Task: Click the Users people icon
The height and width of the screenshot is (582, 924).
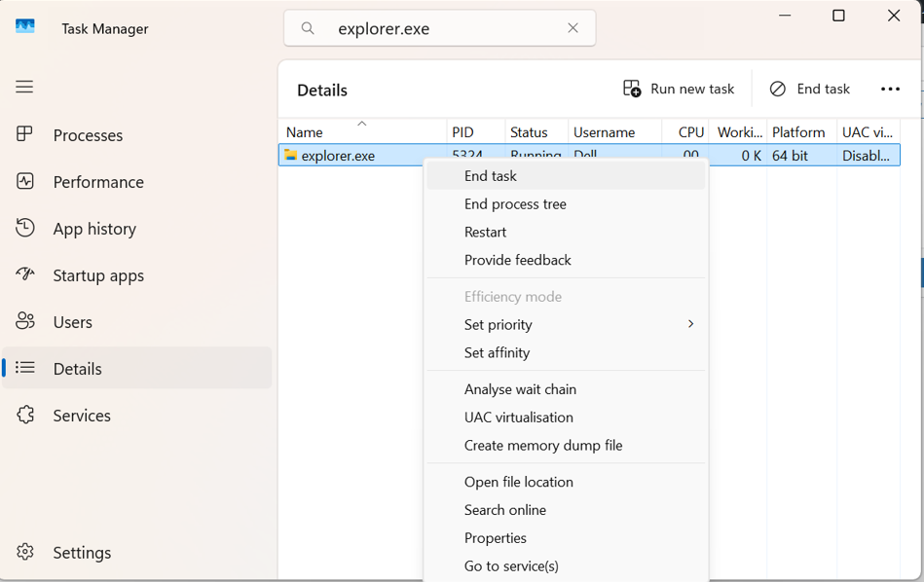Action: [x=24, y=321]
